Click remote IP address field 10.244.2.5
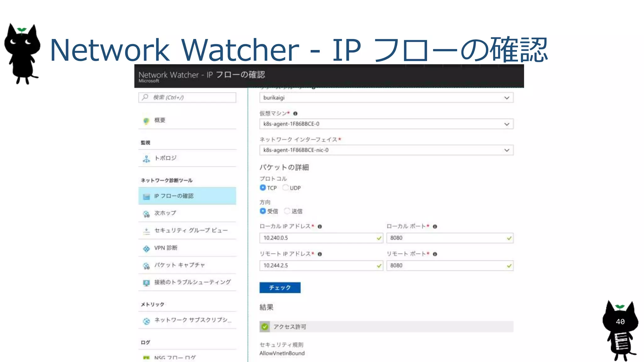The width and height of the screenshot is (644, 362). pyautogui.click(x=321, y=266)
